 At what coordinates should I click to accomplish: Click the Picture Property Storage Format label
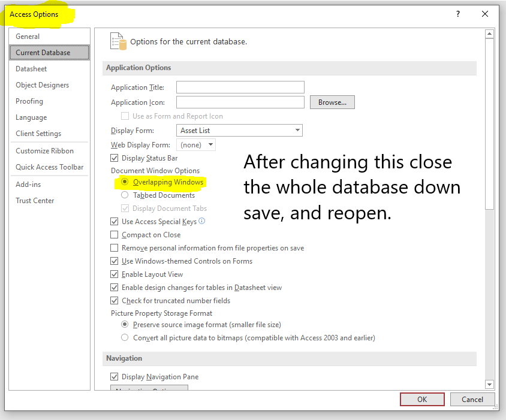click(161, 313)
